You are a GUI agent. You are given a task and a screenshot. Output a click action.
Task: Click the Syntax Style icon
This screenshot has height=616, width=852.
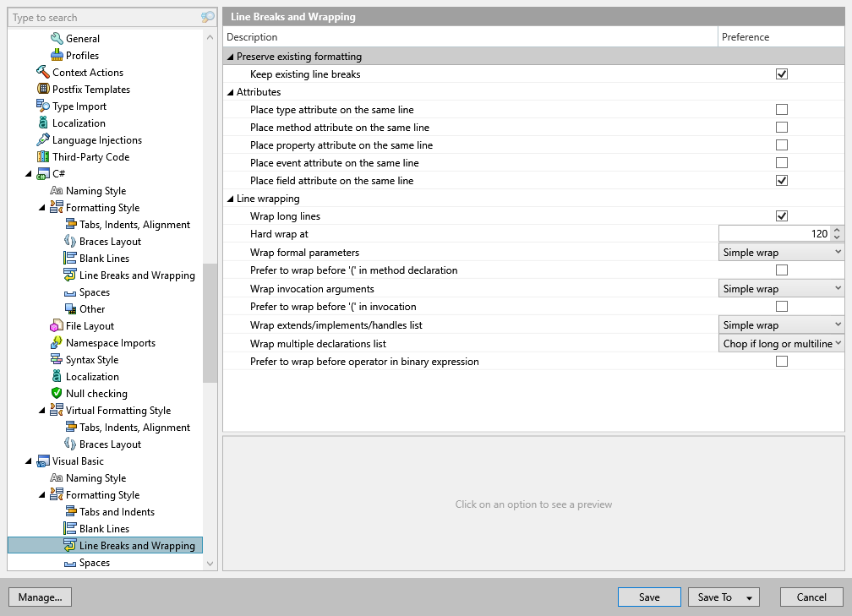point(57,360)
